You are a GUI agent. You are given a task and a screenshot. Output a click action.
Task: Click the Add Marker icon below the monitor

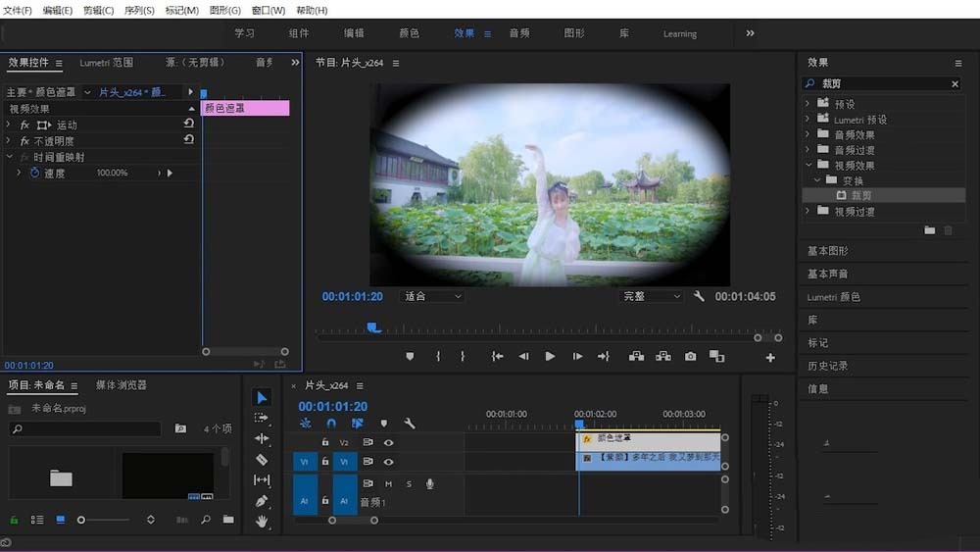click(x=410, y=356)
